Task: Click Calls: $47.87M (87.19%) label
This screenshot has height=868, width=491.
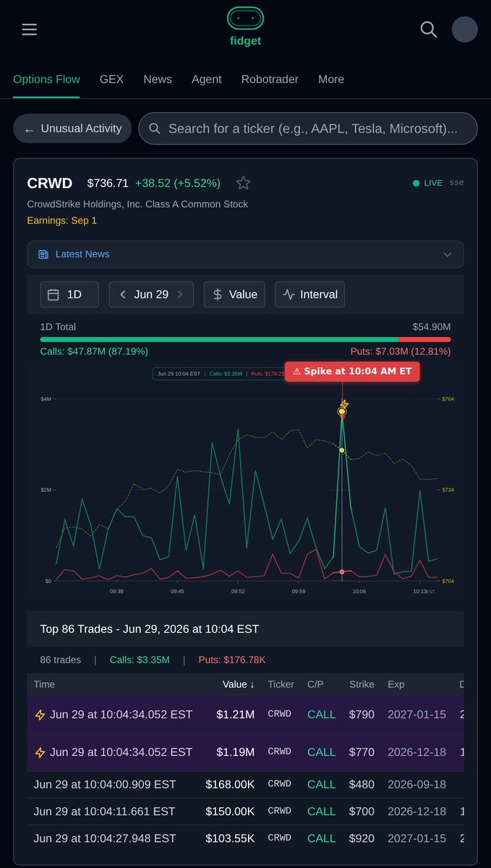Action: coord(94,352)
